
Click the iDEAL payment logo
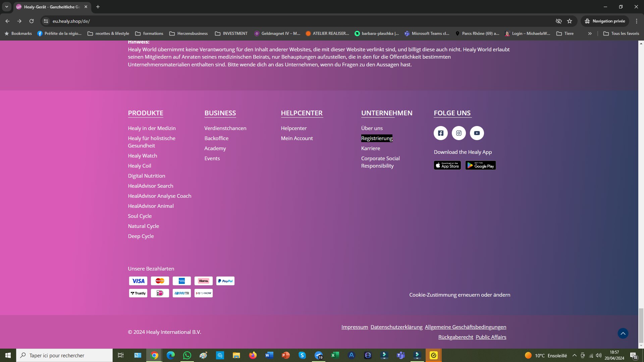pyautogui.click(x=160, y=293)
